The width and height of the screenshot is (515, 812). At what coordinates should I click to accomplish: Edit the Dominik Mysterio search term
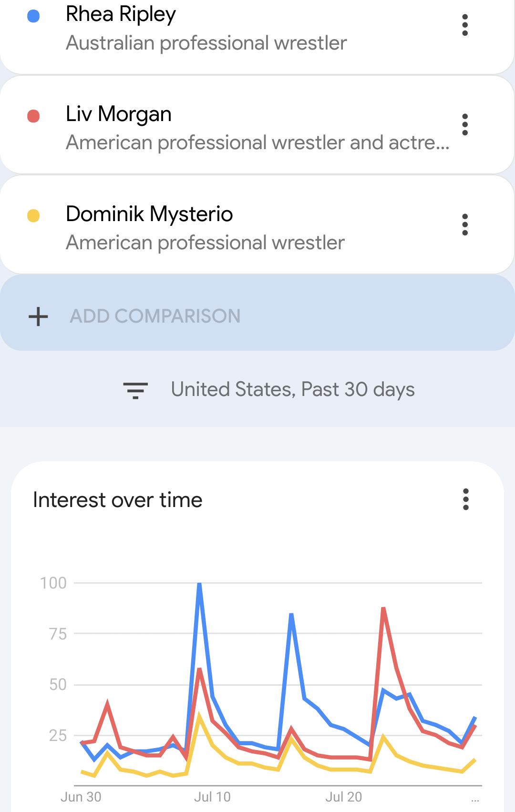point(149,214)
